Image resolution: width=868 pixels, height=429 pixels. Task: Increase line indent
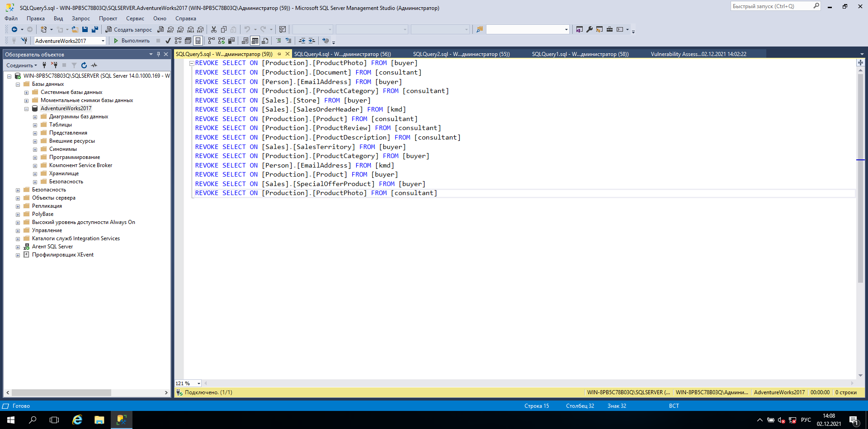click(312, 41)
